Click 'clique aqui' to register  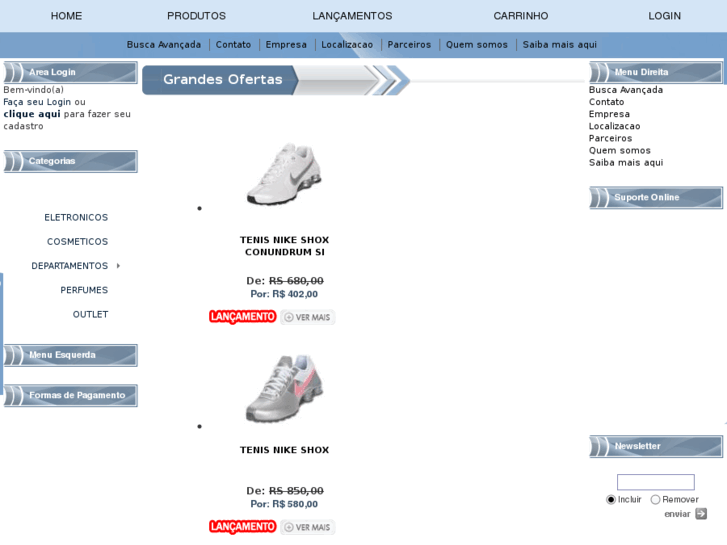32,114
